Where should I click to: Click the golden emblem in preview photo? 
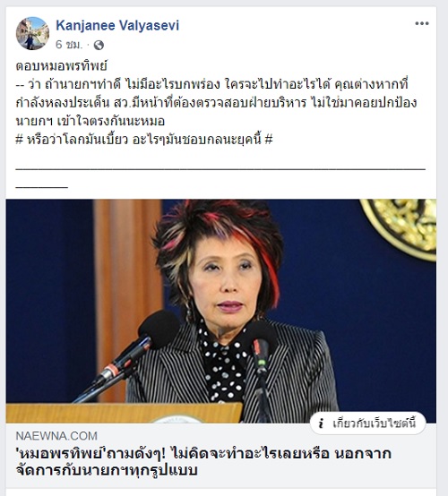(x=401, y=228)
